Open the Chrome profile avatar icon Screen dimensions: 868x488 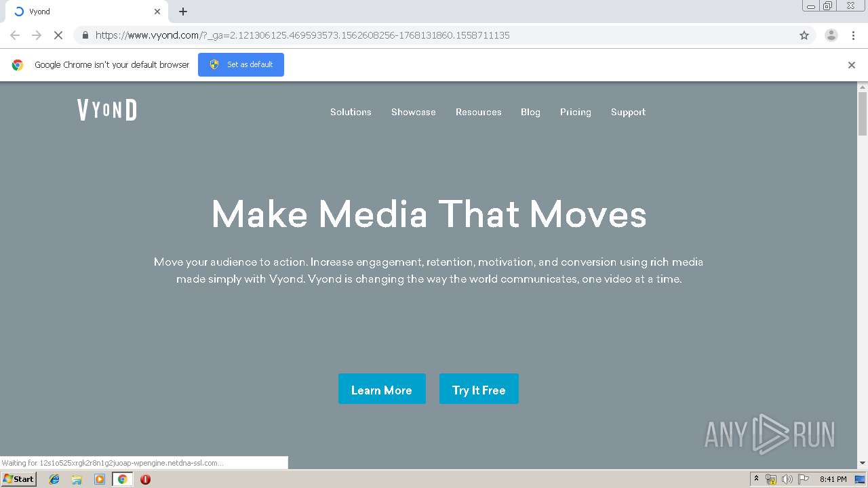pos(831,35)
